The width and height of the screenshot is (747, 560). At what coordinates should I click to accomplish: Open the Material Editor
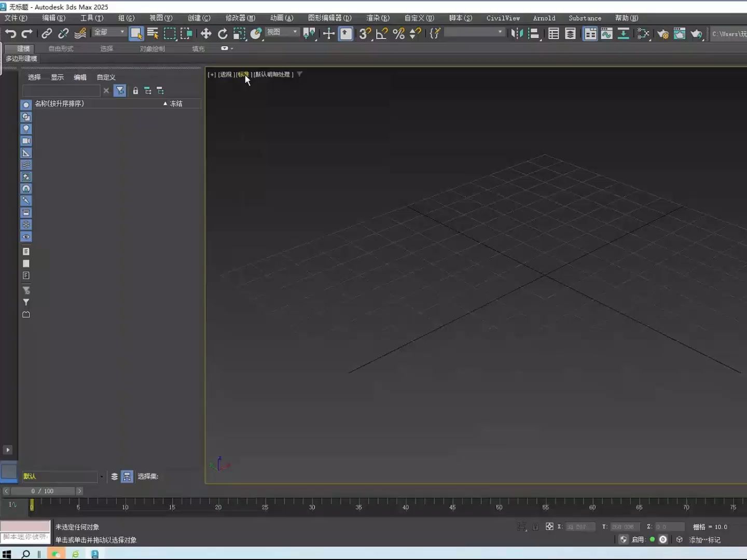(644, 34)
